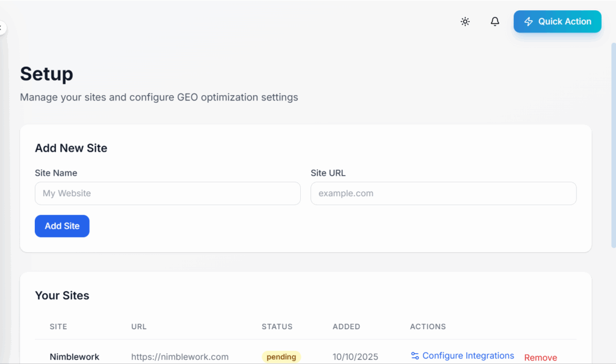616x364 pixels.
Task: Click the pending status badge
Action: coord(281,357)
